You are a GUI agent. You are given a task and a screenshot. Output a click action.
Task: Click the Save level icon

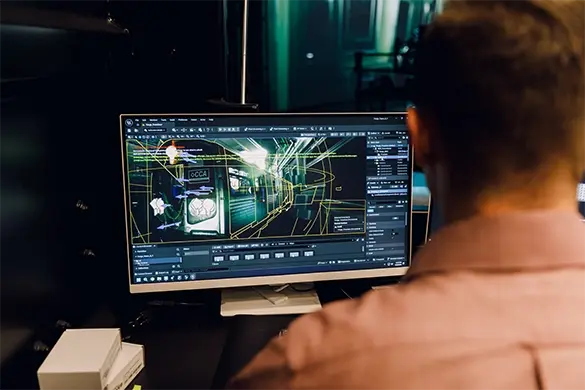tap(129, 131)
